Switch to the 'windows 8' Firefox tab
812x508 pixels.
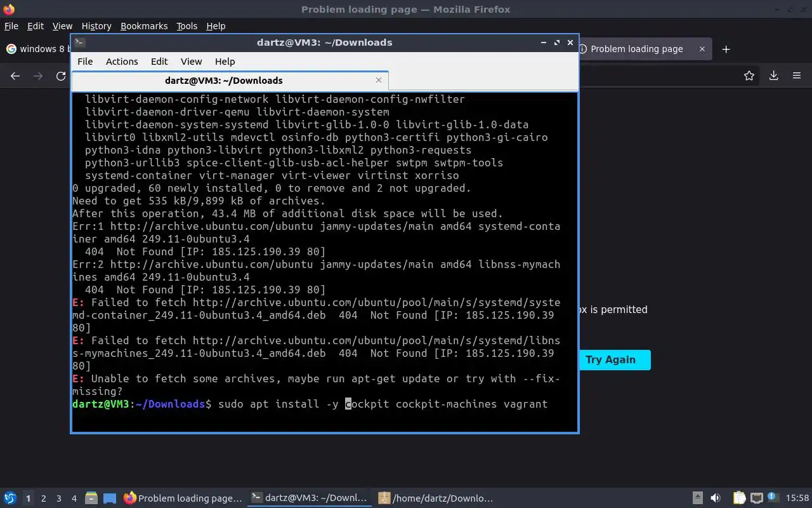37,49
